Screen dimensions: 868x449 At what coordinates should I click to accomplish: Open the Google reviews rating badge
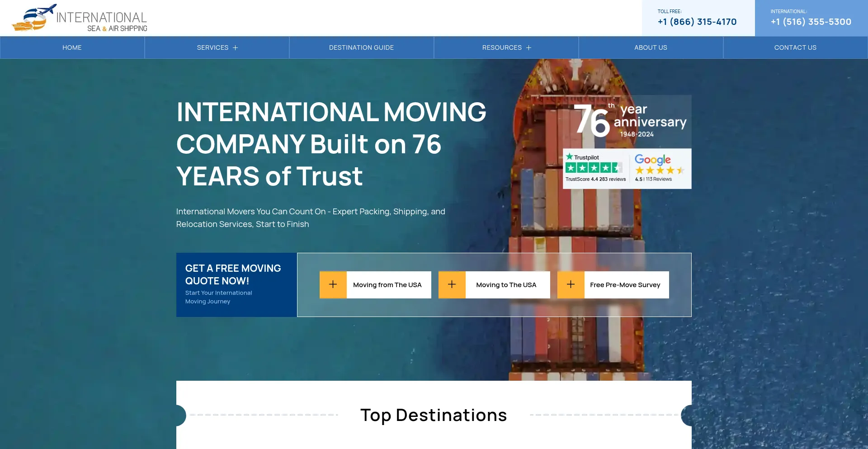click(x=660, y=169)
